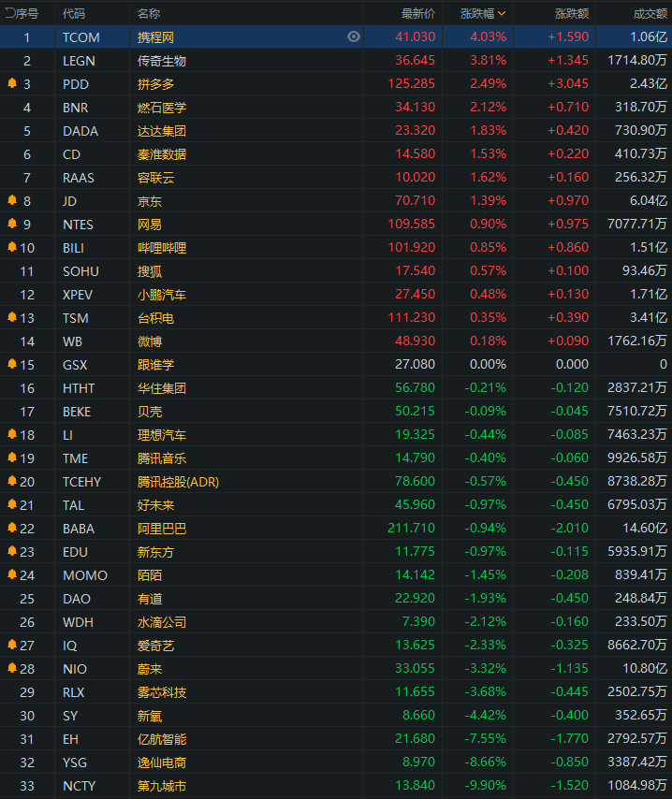Click the 爱奇艺 stock name
This screenshot has height=799, width=672.
tap(155, 646)
